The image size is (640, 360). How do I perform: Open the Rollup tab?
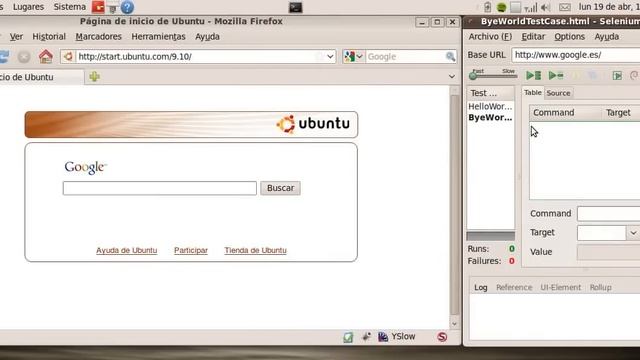(x=600, y=287)
